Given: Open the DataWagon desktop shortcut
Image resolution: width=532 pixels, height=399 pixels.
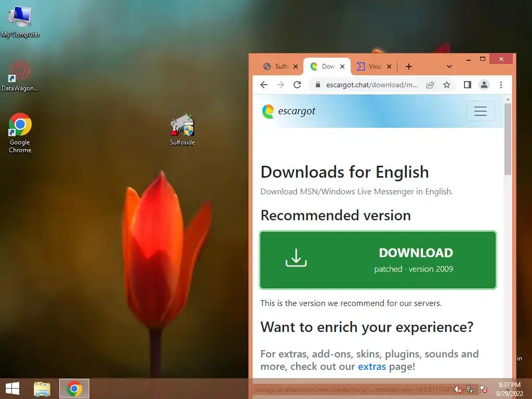Looking at the screenshot, I should pos(20,75).
